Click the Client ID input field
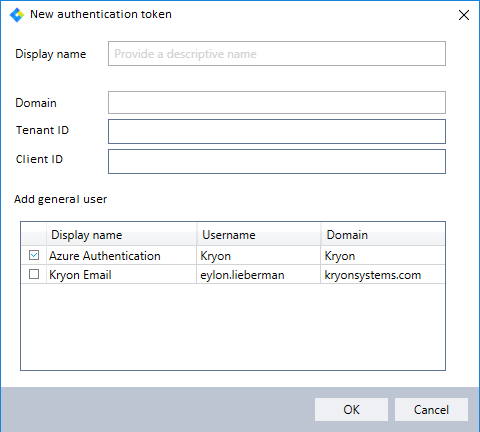Viewport: 480px width, 432px height. pyautogui.click(x=277, y=161)
